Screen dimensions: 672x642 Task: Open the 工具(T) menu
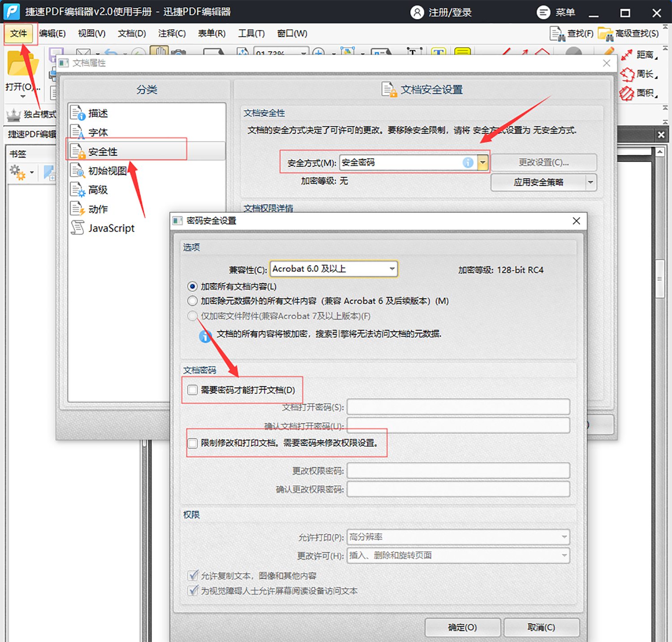point(251,34)
